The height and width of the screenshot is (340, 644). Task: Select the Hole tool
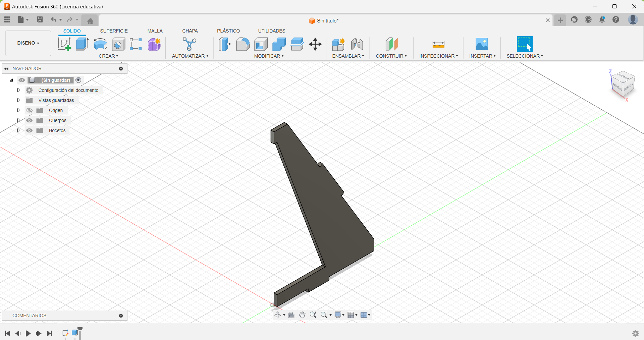tap(118, 44)
